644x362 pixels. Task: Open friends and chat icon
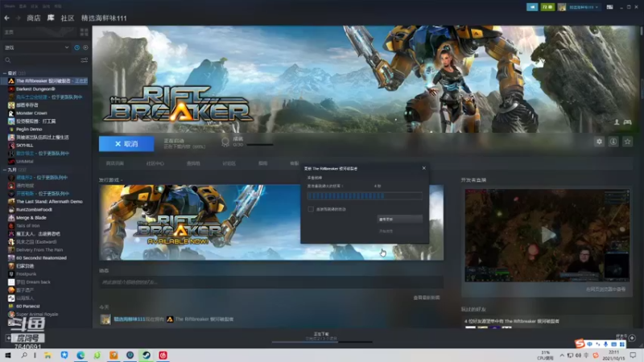point(632,338)
